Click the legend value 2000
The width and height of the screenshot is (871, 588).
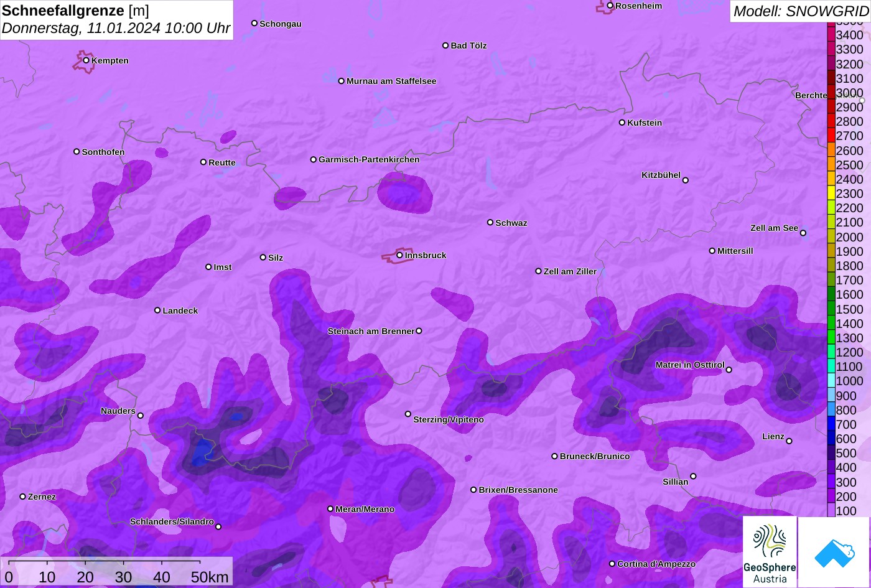point(850,237)
